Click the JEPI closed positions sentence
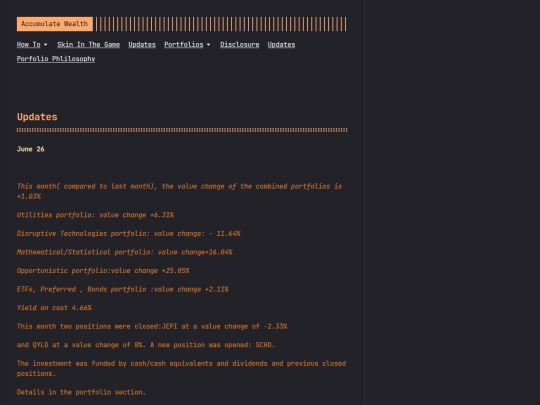Viewport: 540px width, 405px height. (152, 326)
